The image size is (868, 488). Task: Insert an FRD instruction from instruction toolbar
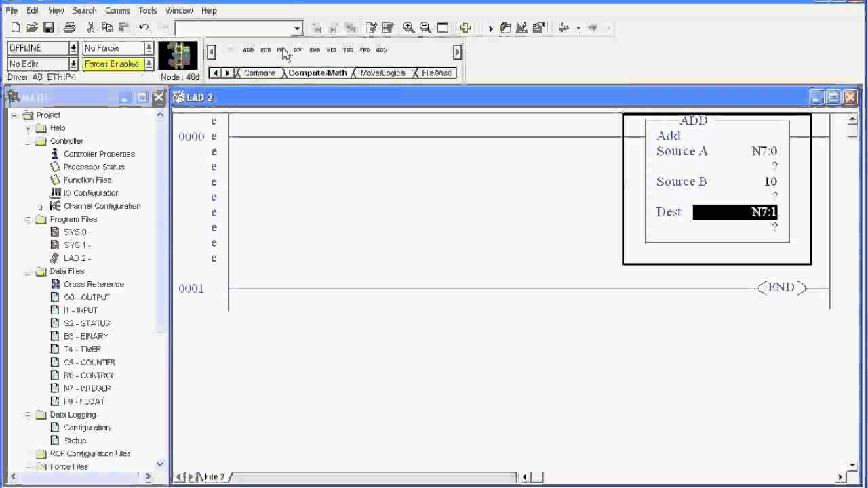point(365,50)
